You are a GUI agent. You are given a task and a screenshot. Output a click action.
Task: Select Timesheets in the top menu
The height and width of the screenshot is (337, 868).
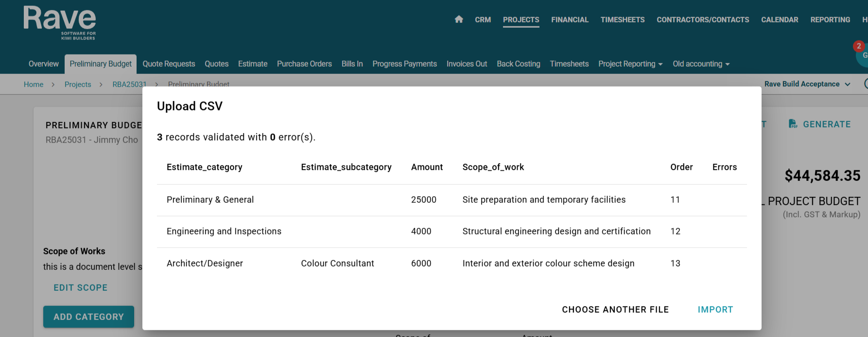622,20
